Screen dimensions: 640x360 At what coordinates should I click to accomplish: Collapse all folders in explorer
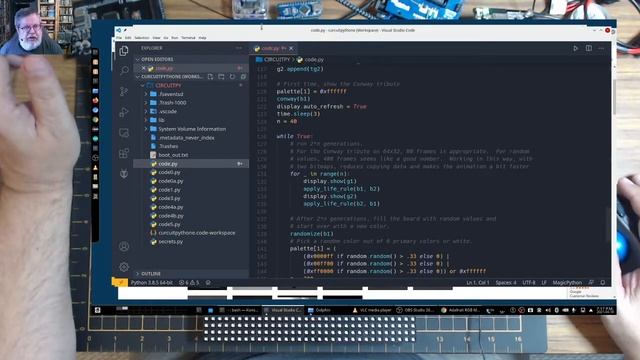coord(243,76)
